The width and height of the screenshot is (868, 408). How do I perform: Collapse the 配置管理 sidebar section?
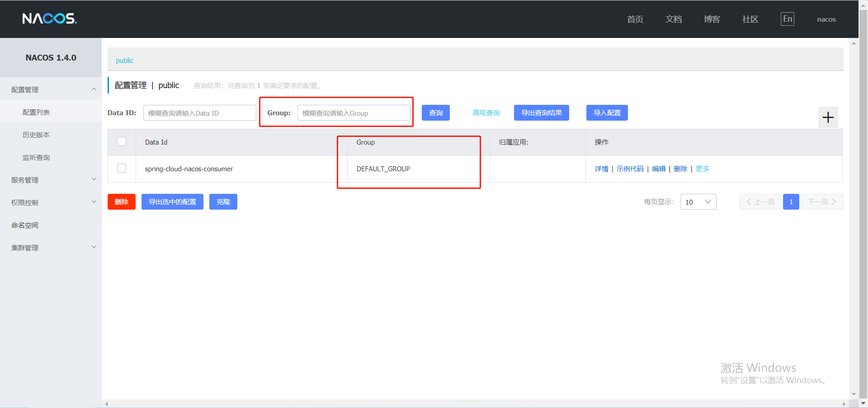click(51, 89)
